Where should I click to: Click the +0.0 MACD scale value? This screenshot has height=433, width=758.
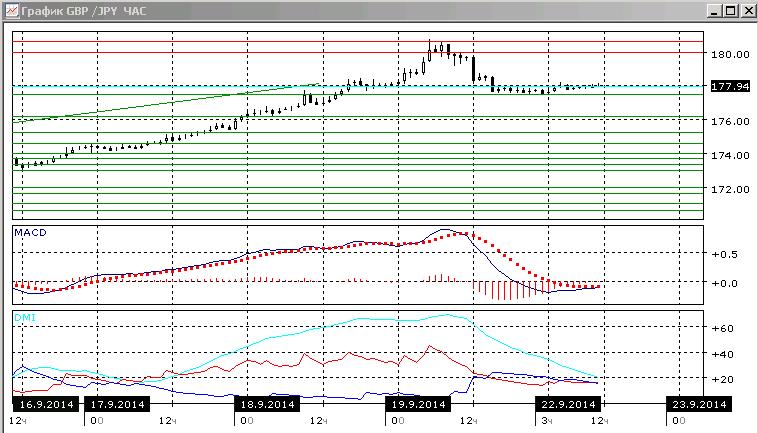(725, 283)
